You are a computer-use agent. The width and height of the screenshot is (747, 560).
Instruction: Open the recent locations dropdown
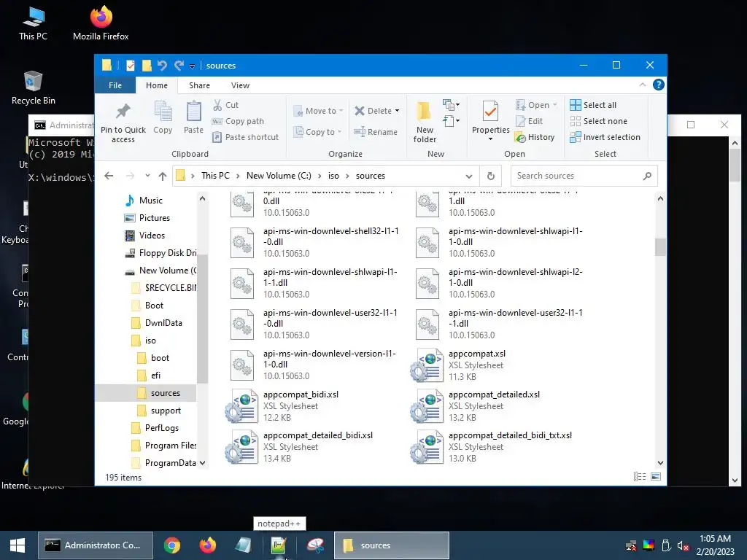click(x=147, y=176)
